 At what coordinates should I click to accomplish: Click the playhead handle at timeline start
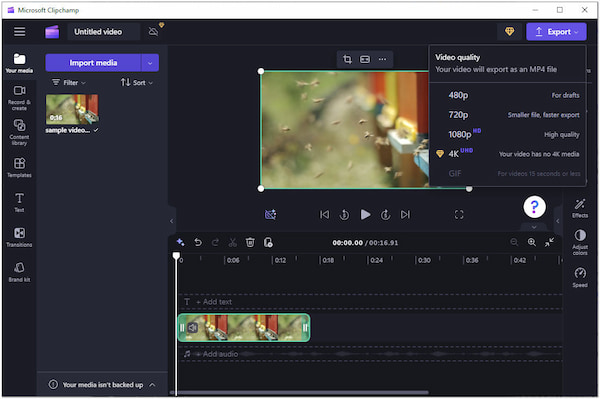pos(176,255)
